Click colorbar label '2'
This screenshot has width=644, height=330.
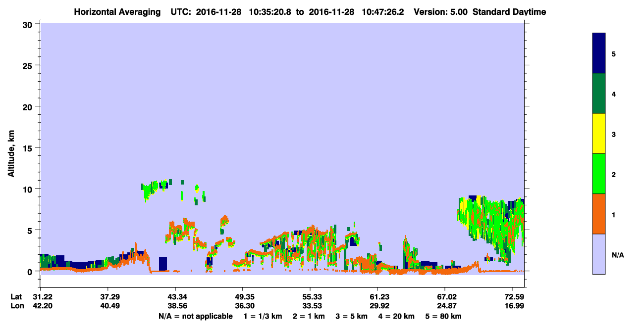pos(614,174)
